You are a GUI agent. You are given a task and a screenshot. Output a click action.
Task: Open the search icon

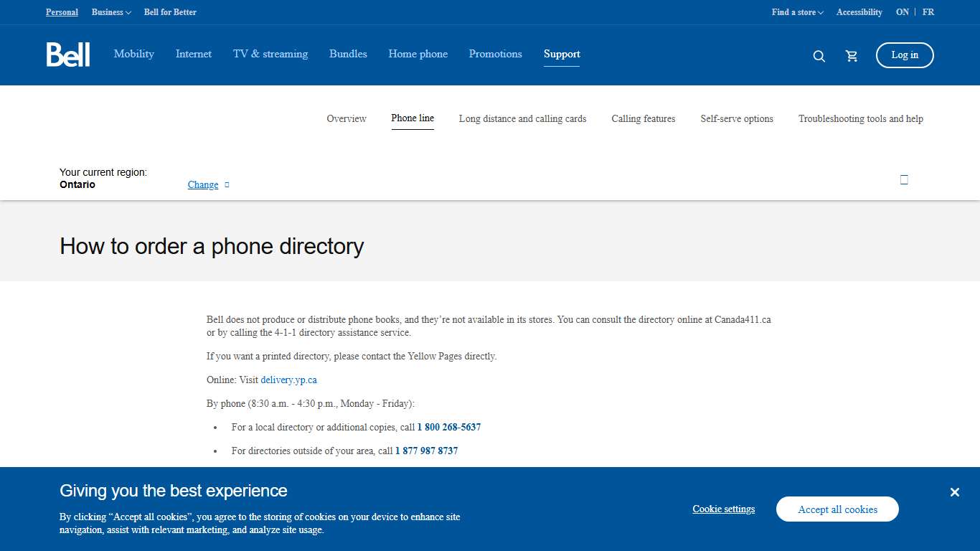tap(819, 55)
